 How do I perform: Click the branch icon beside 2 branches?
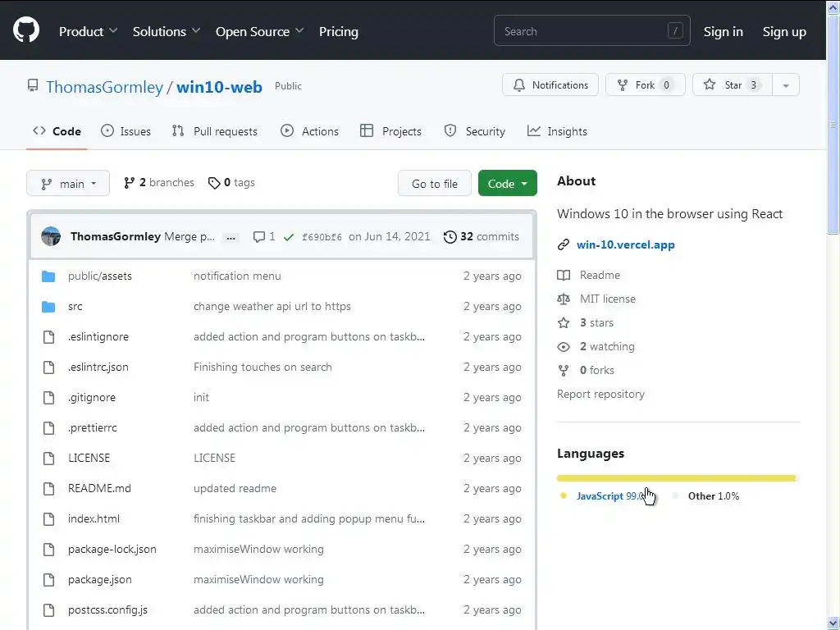[129, 183]
